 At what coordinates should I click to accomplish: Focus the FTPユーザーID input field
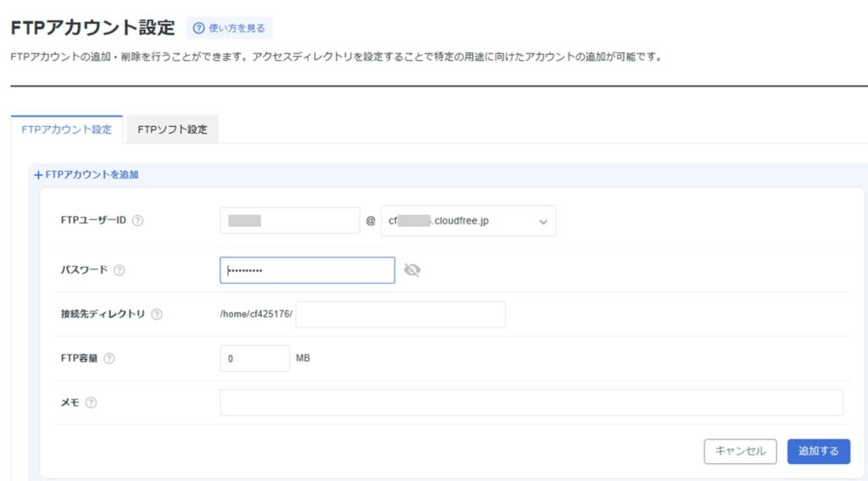290,220
